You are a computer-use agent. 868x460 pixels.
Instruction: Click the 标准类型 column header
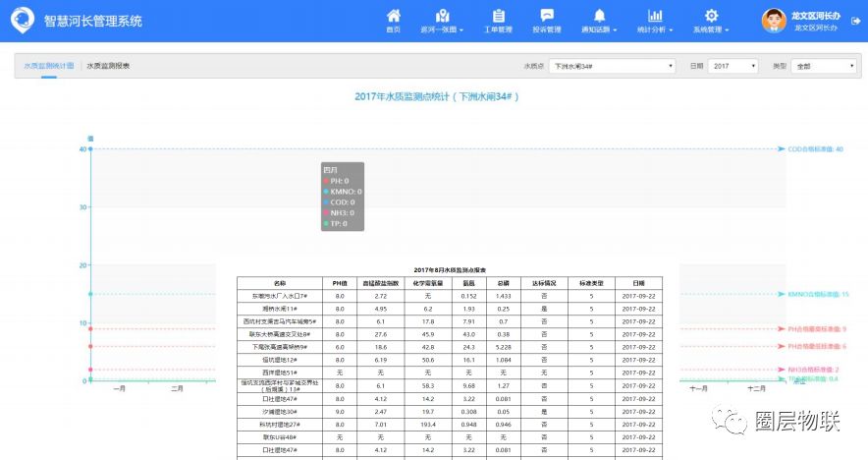click(591, 283)
